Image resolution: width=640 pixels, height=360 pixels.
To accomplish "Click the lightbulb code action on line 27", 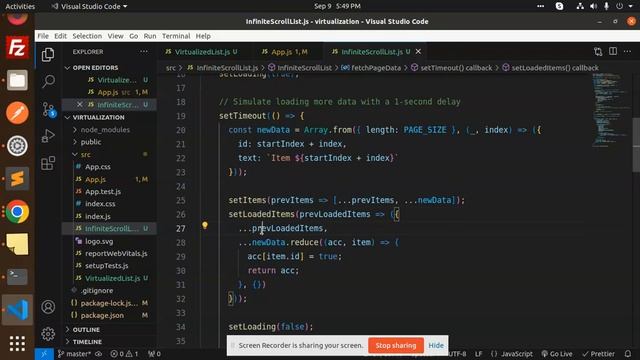I will click(205, 225).
